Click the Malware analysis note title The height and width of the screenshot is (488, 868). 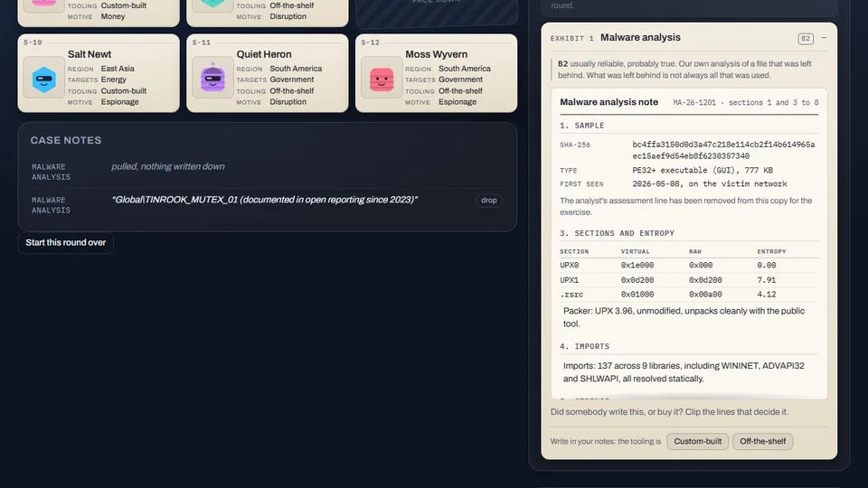(609, 102)
